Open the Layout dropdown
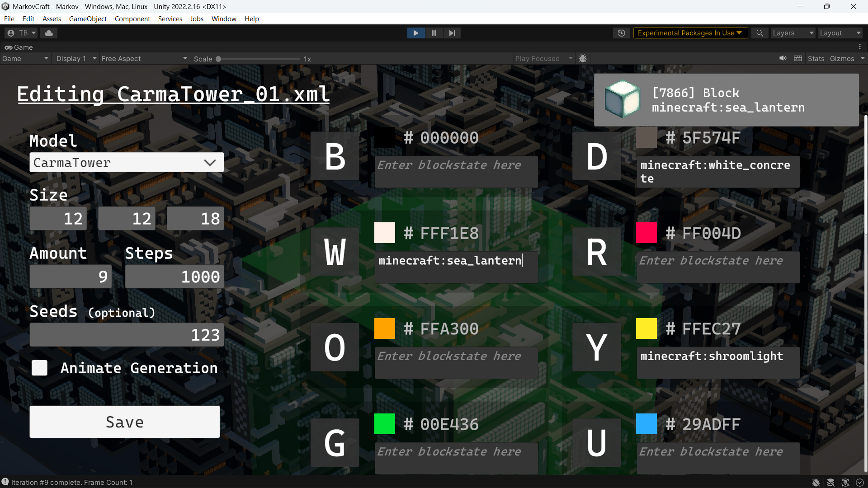Viewport: 868px width, 488px height. pos(840,33)
